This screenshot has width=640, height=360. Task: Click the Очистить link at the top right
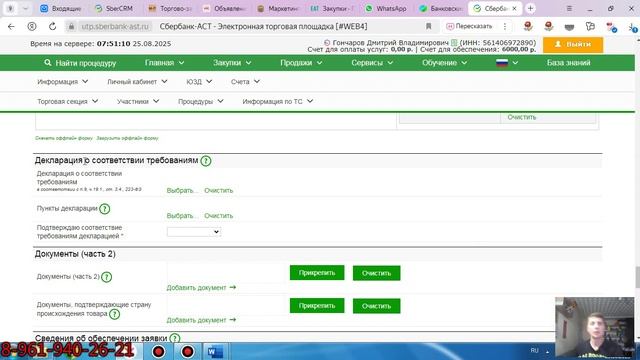(522, 117)
